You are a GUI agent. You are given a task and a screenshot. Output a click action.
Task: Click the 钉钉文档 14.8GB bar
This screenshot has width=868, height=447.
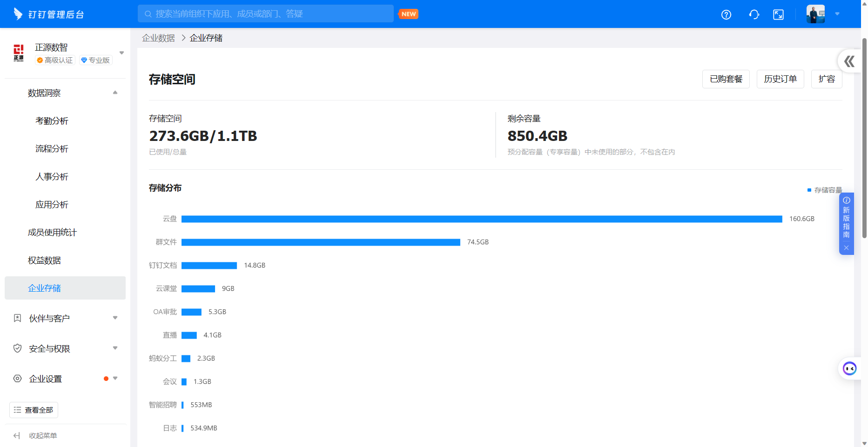pyautogui.click(x=209, y=266)
